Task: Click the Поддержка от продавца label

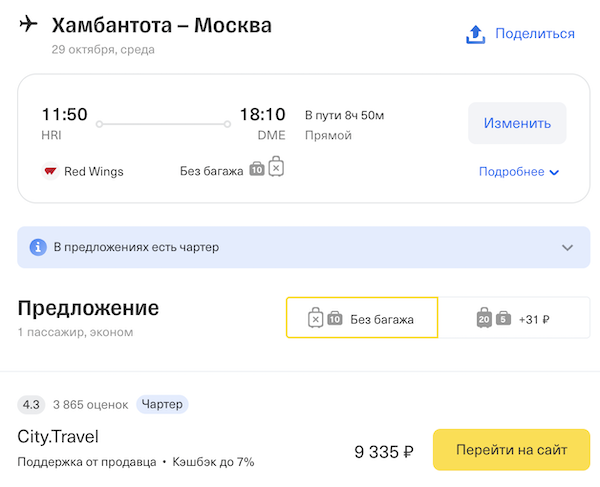Action: click(87, 462)
